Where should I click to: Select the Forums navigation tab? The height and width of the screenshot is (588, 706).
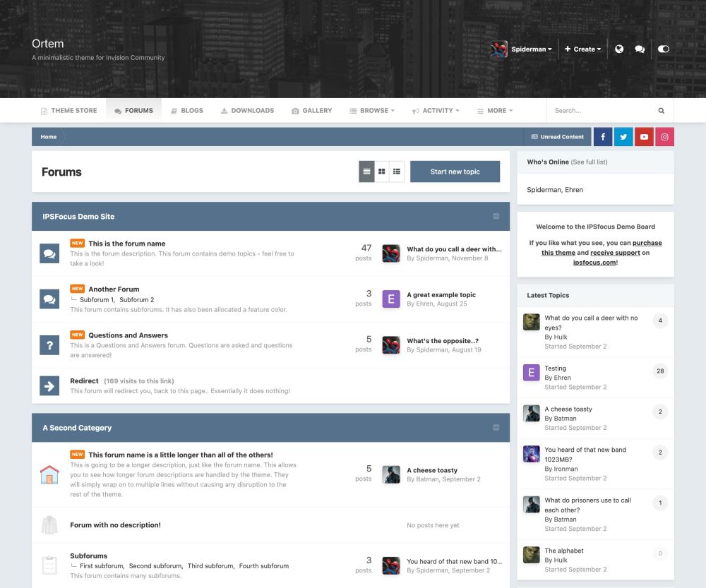[x=133, y=110]
